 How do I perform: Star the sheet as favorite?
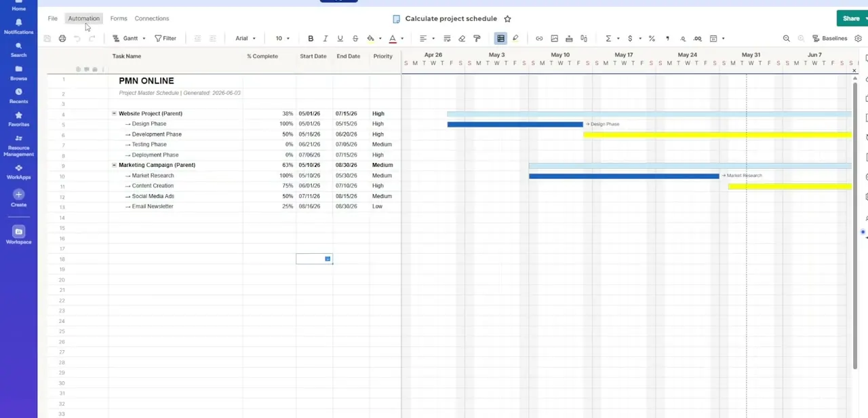point(507,18)
